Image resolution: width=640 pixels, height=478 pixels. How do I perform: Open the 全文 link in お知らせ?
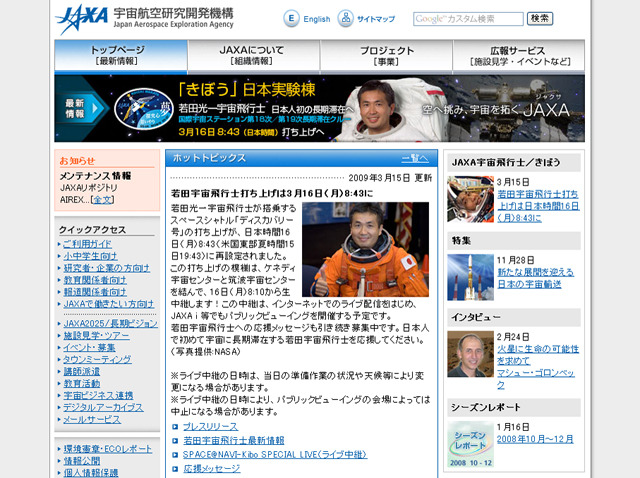tap(102, 200)
